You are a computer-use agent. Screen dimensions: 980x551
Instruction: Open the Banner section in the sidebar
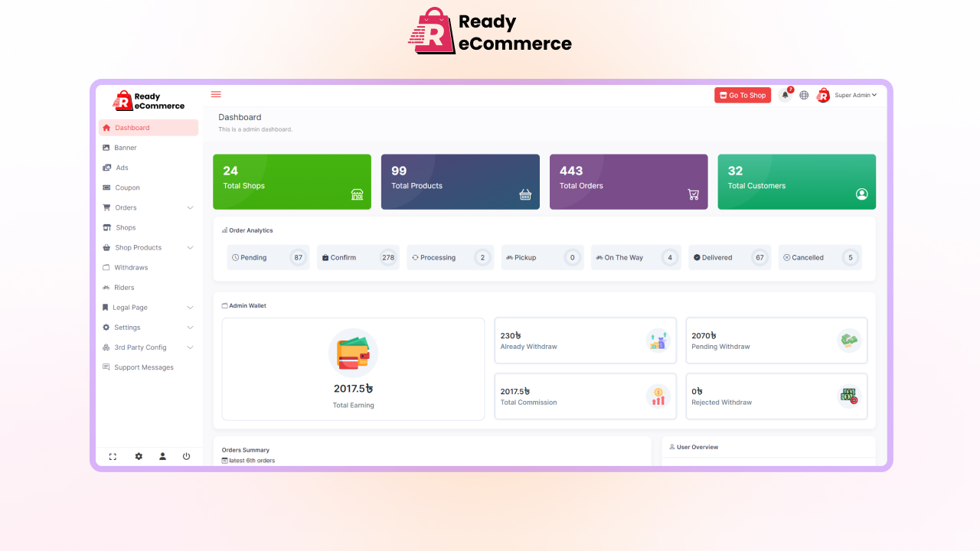click(127, 147)
